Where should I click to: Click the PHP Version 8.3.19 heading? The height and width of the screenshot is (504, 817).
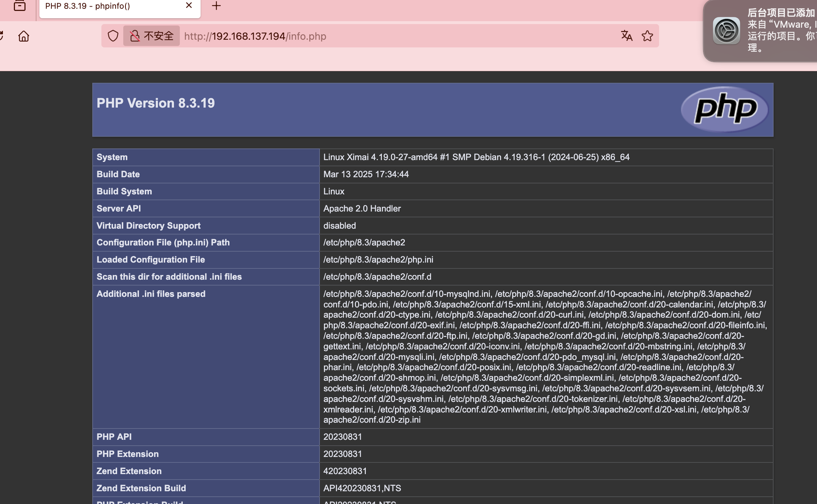(156, 103)
